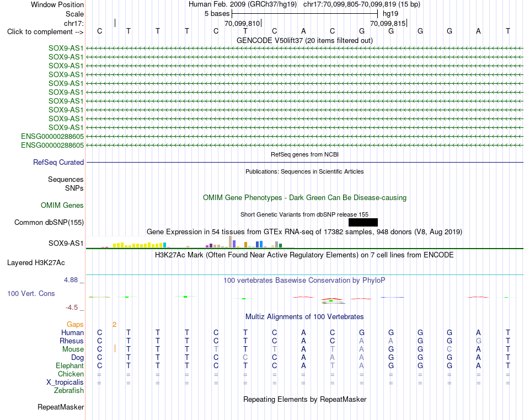Viewport: 524px width, 420px height.
Task: Click 'RefSeq genes from NCBI' track title
Action: tap(304, 154)
